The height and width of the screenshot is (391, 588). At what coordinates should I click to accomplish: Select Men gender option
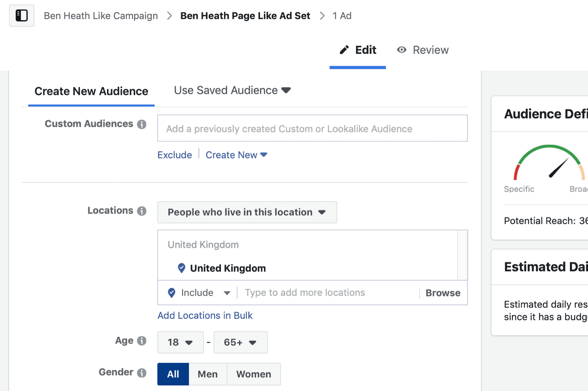tap(208, 374)
